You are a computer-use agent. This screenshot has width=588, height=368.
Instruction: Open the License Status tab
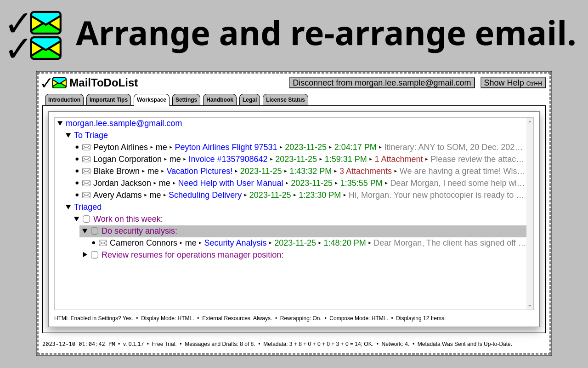click(285, 100)
